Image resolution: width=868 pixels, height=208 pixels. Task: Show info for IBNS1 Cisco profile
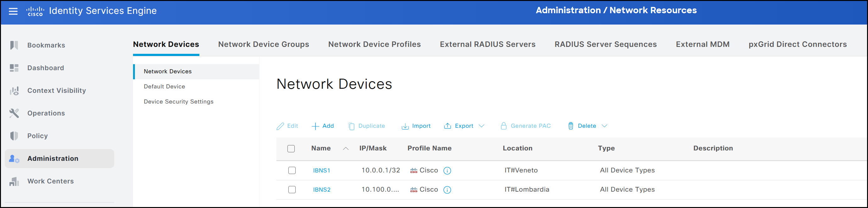pyautogui.click(x=447, y=171)
